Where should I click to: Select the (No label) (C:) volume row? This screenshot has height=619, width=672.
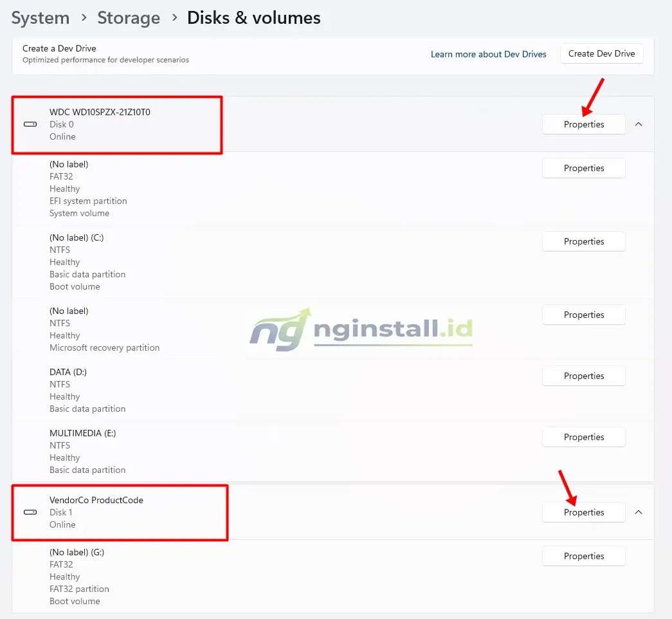pyautogui.click(x=333, y=262)
